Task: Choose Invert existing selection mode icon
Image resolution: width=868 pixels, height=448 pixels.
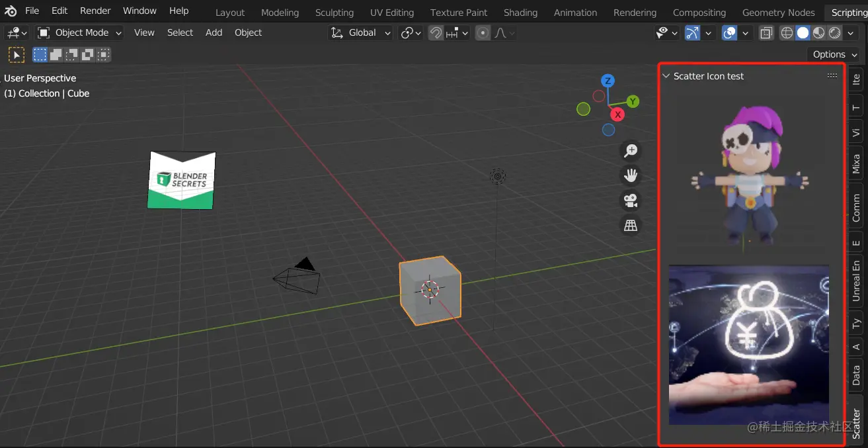Action: coord(88,55)
